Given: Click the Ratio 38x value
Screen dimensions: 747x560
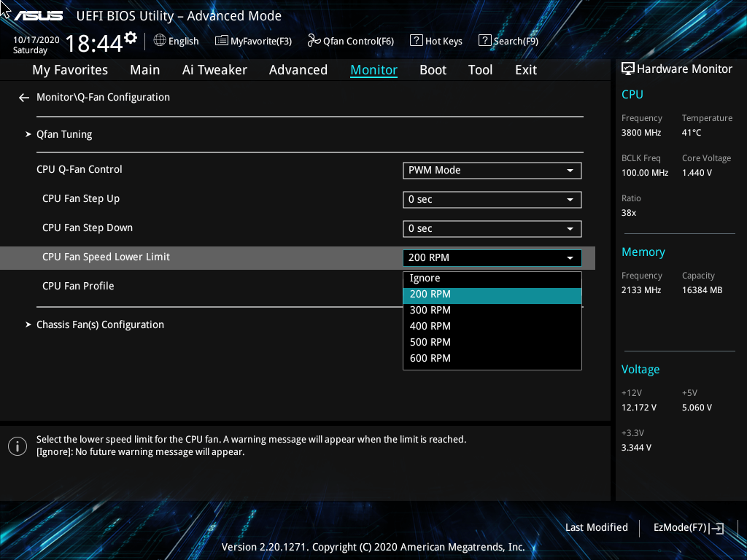Looking at the screenshot, I should tap(628, 213).
